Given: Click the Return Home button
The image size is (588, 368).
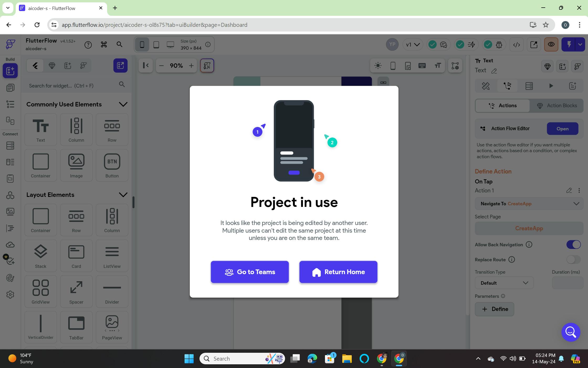Looking at the screenshot, I should 338,272.
